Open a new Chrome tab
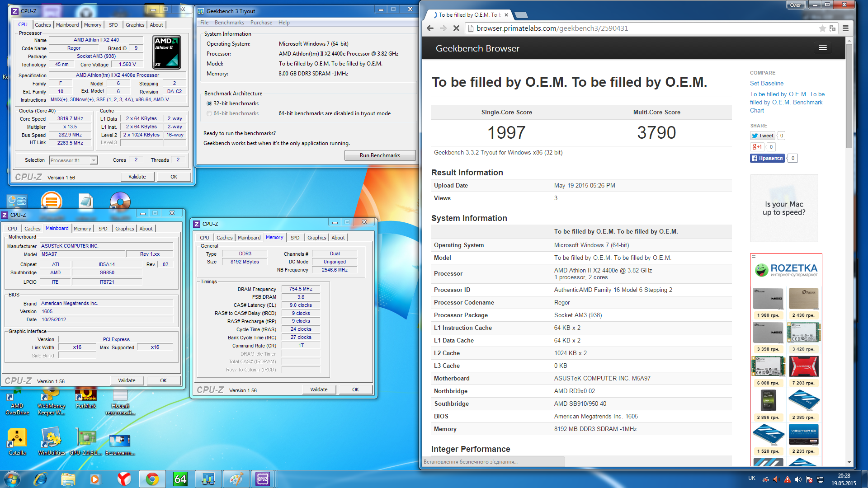This screenshot has width=868, height=488. point(521,15)
